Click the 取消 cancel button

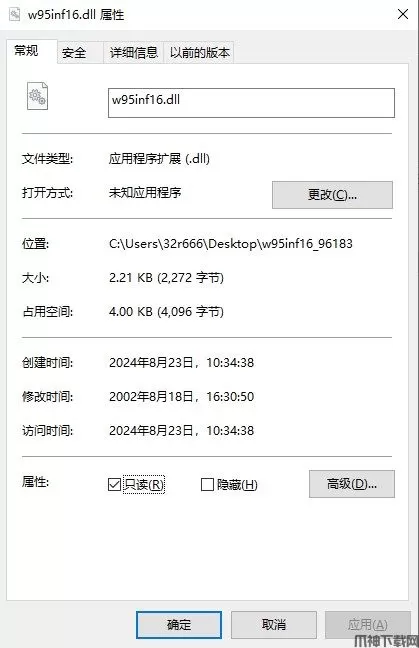(274, 624)
